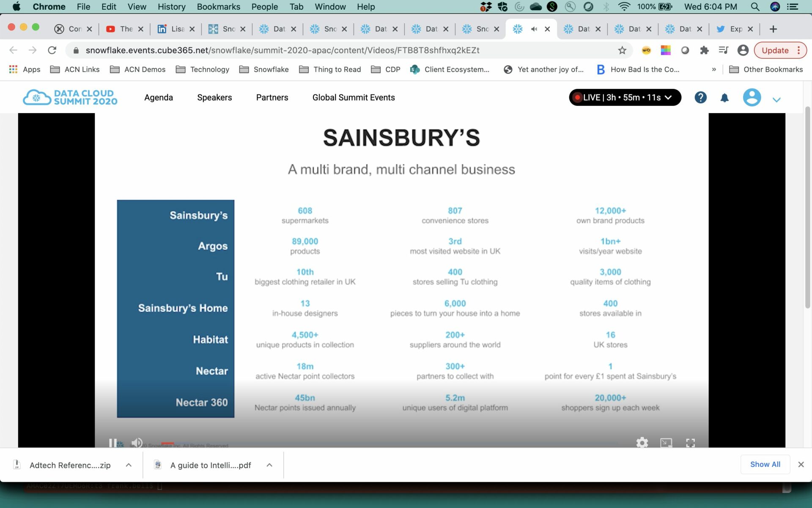Click the Update Chrome button
Image resolution: width=812 pixels, height=508 pixels.
pos(775,50)
